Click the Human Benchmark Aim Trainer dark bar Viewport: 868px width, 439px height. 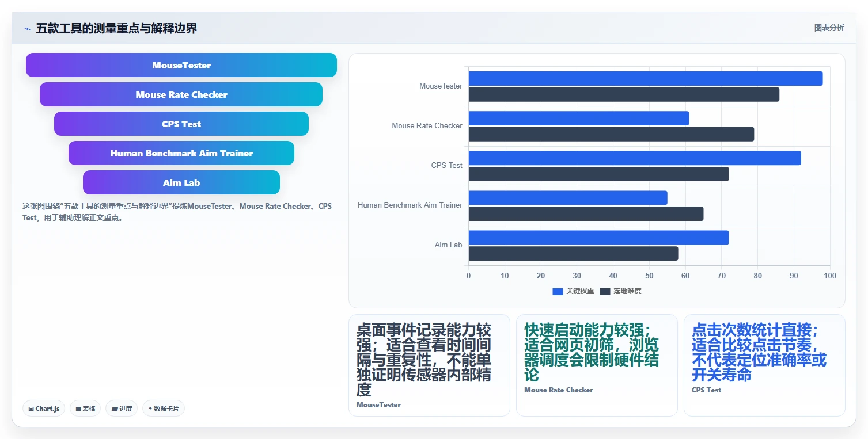[x=586, y=213]
